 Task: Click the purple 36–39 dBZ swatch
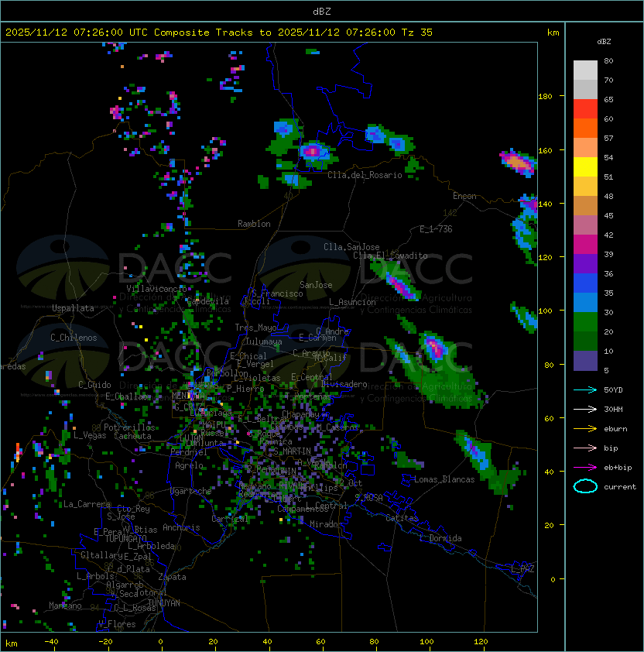coord(585,264)
